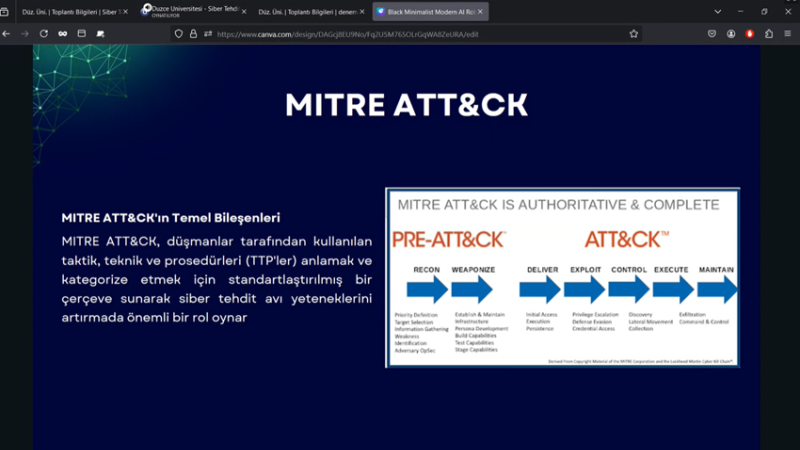Open the Extensions puzzle icon

click(x=769, y=34)
